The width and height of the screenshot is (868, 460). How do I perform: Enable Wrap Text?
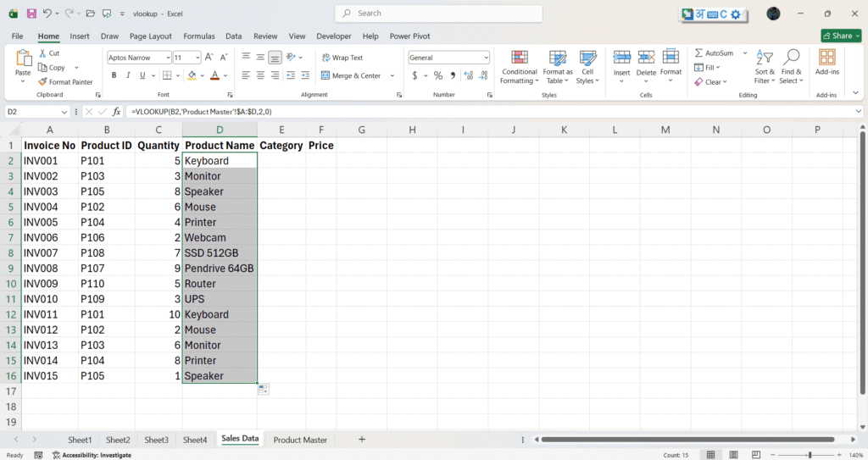point(342,58)
